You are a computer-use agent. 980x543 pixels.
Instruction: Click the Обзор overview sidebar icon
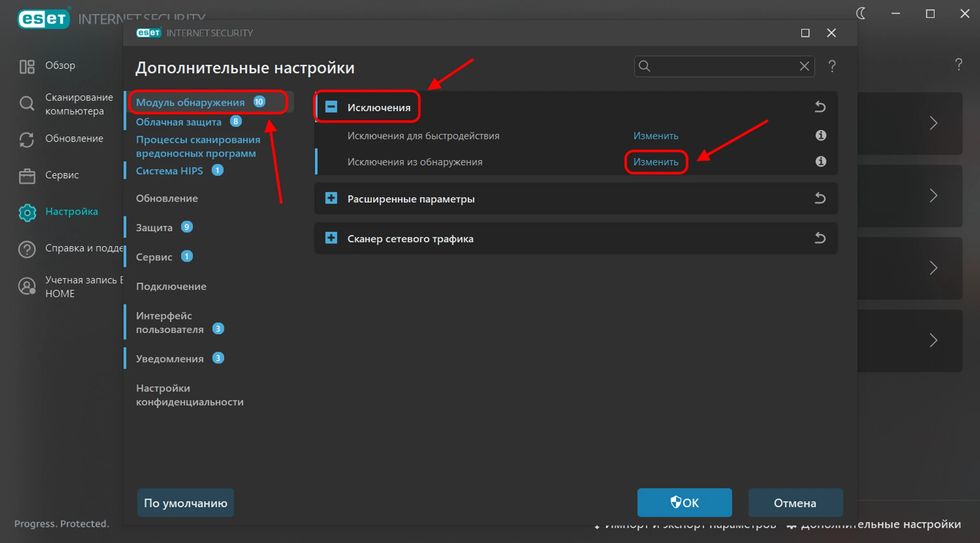point(27,66)
